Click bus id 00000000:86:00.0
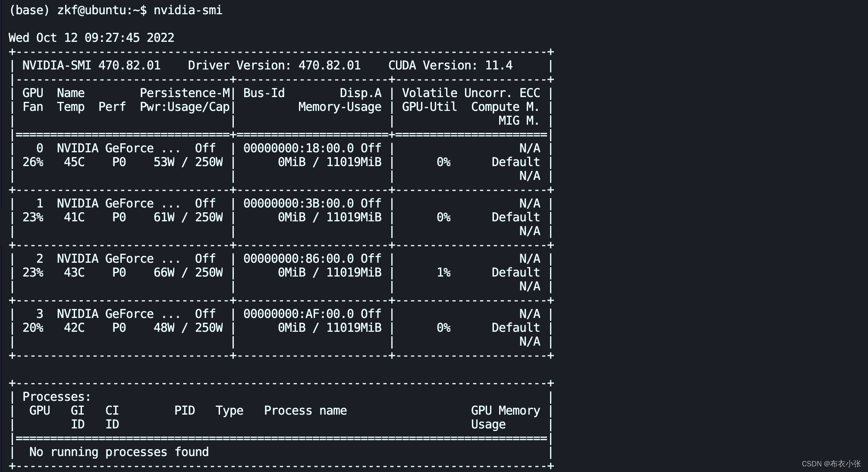The image size is (868, 472). 299,258
